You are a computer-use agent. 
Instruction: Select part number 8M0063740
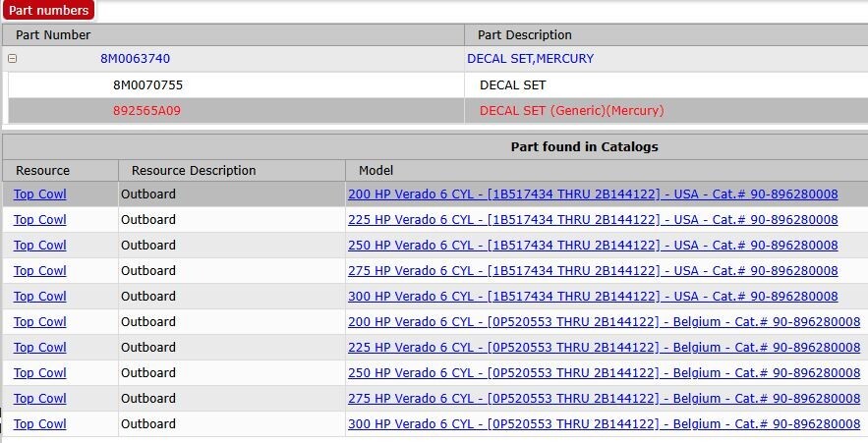tap(135, 59)
